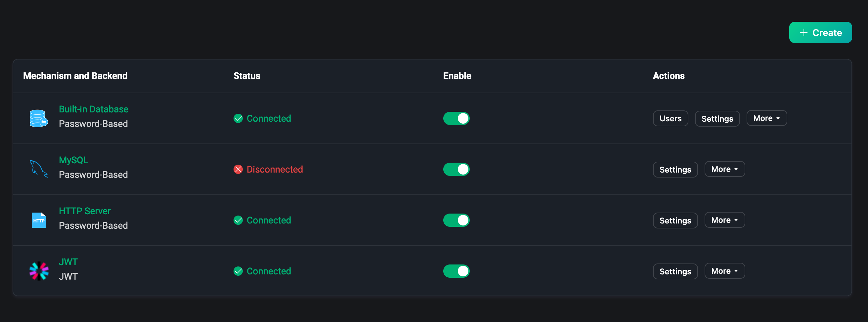Open the More menu for JWT

click(x=724, y=271)
